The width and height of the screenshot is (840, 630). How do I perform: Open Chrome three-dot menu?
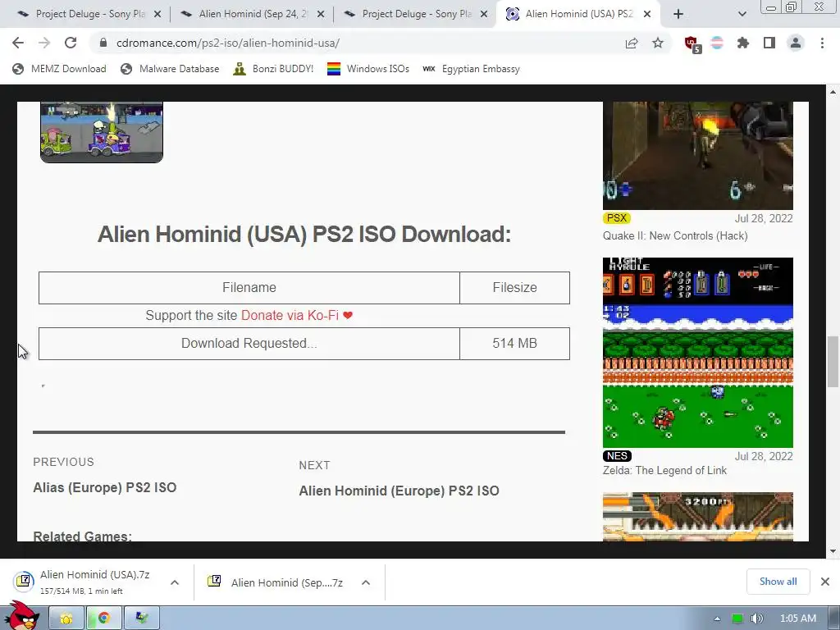click(x=822, y=43)
